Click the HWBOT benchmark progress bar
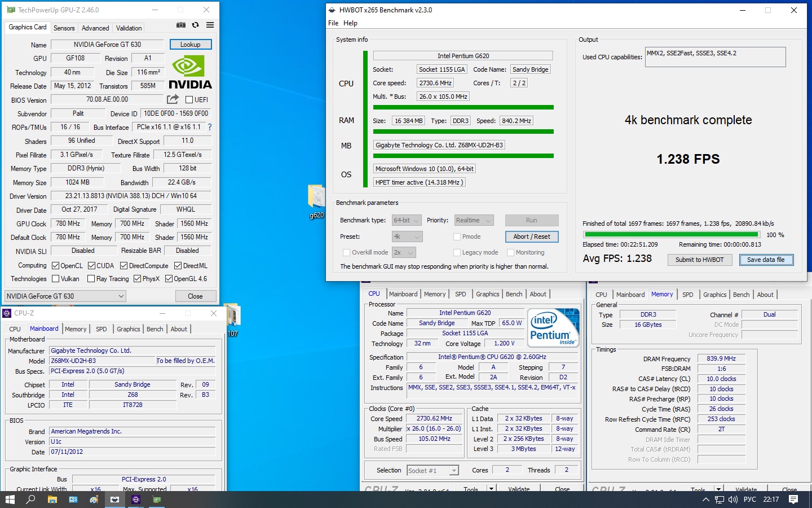812x508 pixels. [672, 234]
